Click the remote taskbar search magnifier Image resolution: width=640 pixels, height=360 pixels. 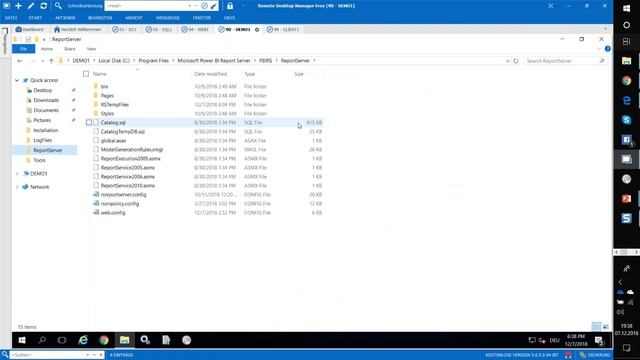[42, 340]
